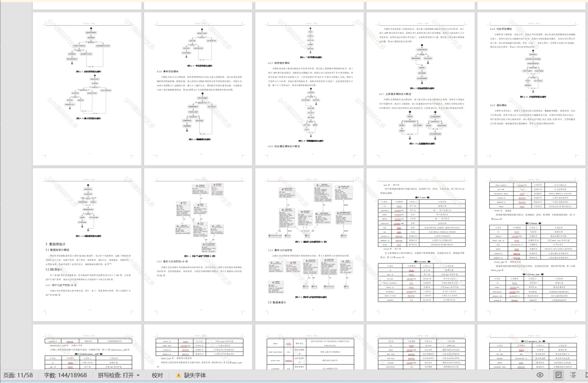Switch to page layout view icon
588x383 pixels.
(x=558, y=375)
